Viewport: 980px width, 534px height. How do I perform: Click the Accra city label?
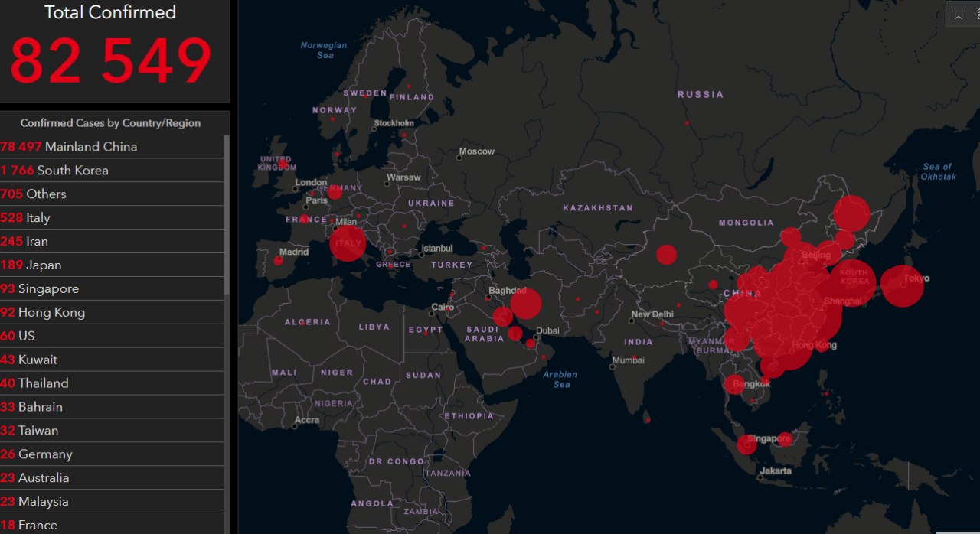click(307, 420)
